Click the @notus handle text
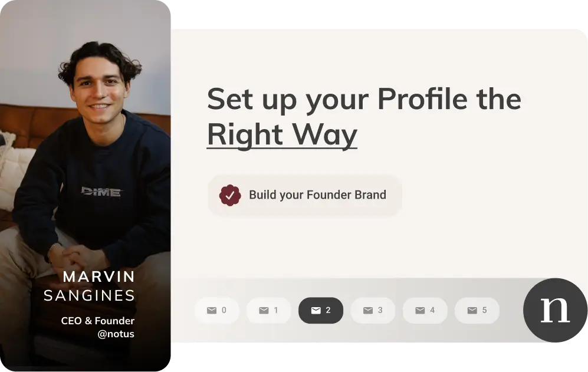This screenshot has height=372, width=588. [x=116, y=334]
